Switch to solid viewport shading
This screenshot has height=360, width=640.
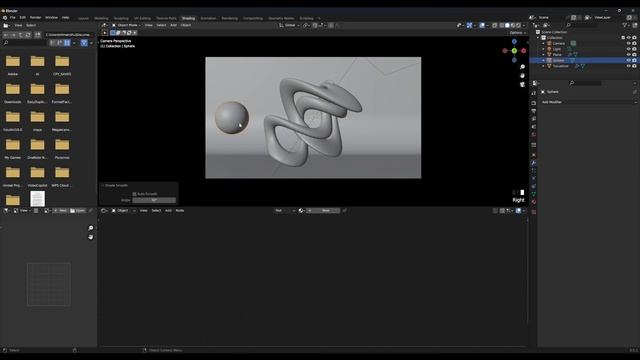[x=507, y=25]
